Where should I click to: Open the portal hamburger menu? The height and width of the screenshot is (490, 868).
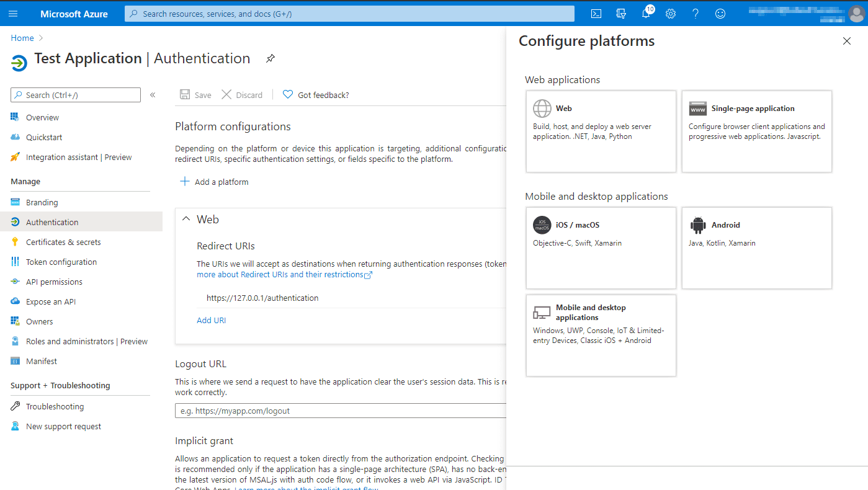point(14,14)
